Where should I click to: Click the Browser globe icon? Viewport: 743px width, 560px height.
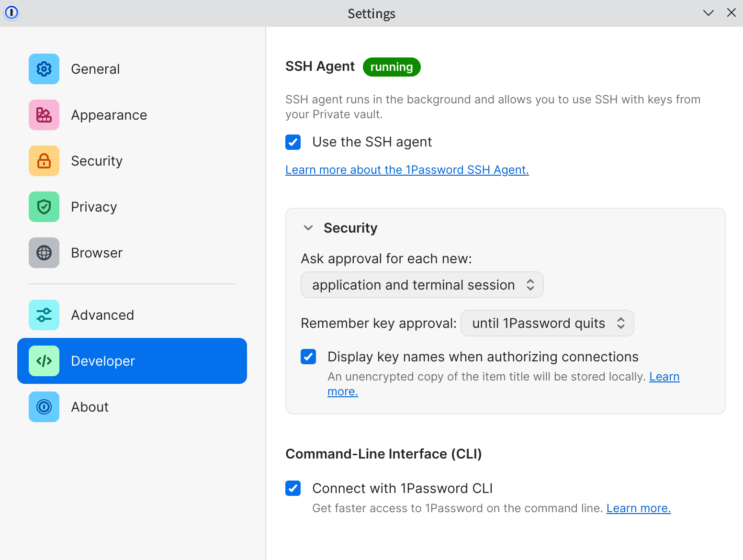click(x=44, y=253)
